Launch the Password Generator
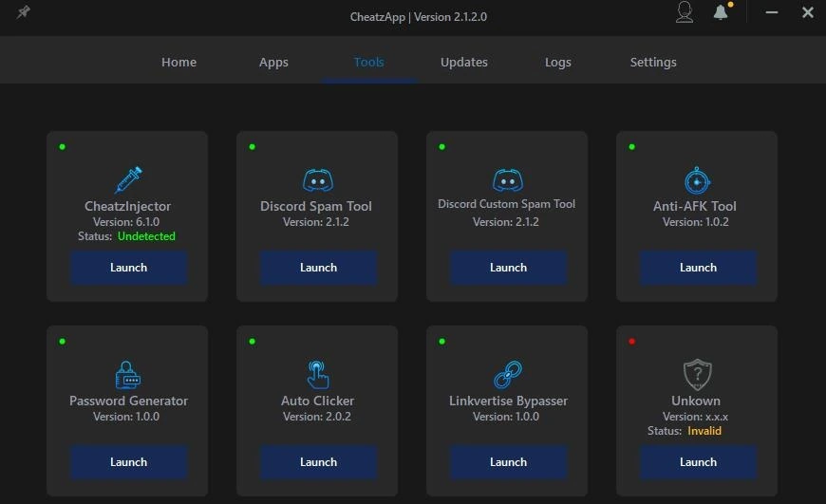826x504 pixels. (128, 462)
